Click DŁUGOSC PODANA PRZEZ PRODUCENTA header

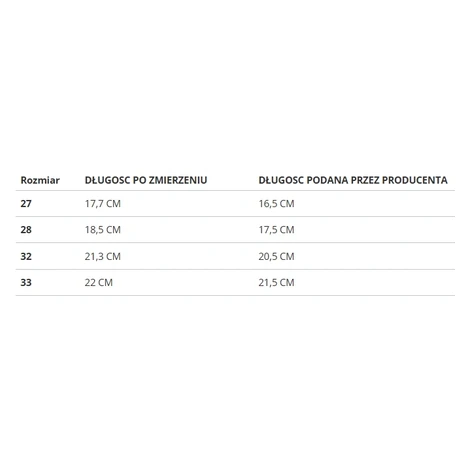[x=353, y=180]
